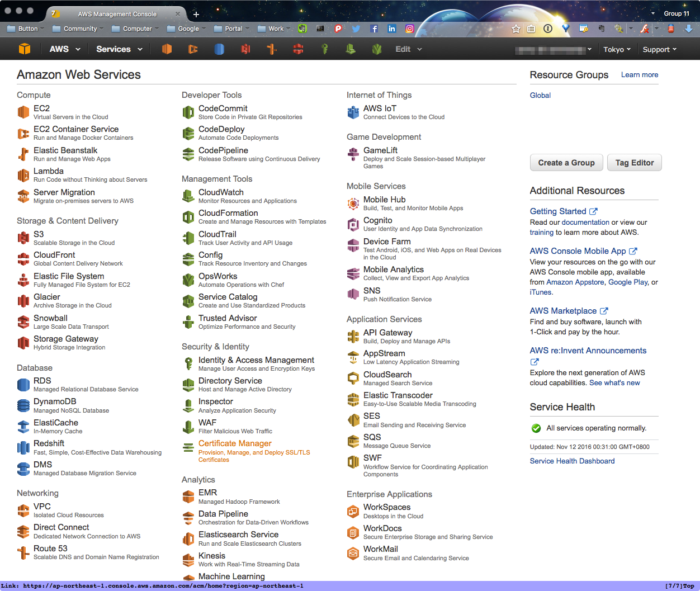Click the star bookmark-this-page icon
Viewport: 700px width, 591px height.
[516, 29]
